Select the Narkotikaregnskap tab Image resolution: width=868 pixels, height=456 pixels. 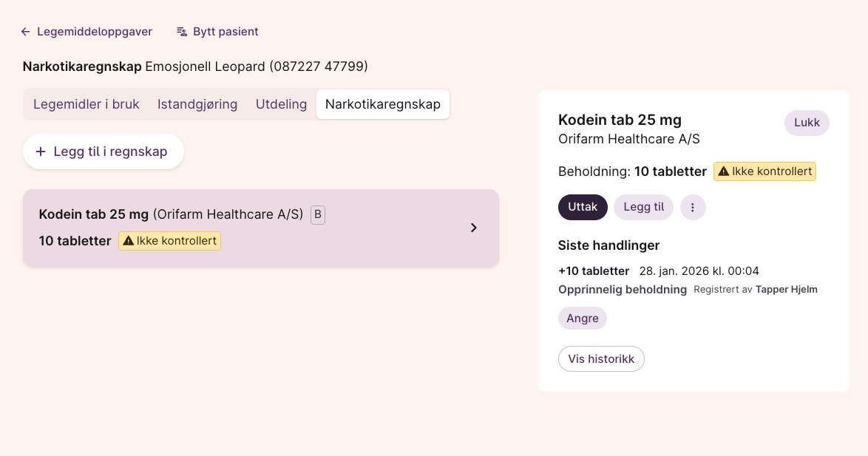tap(383, 104)
